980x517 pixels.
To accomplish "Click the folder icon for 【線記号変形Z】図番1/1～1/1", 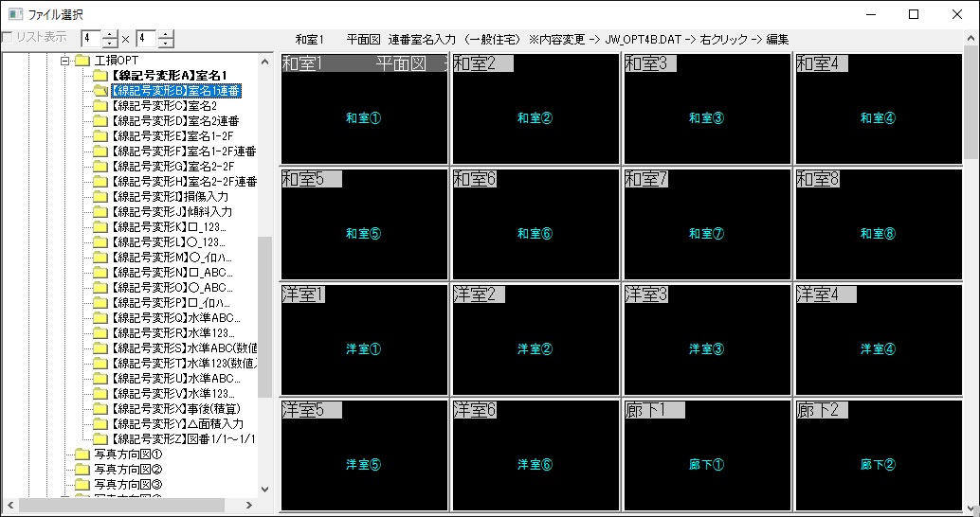I will [100, 439].
